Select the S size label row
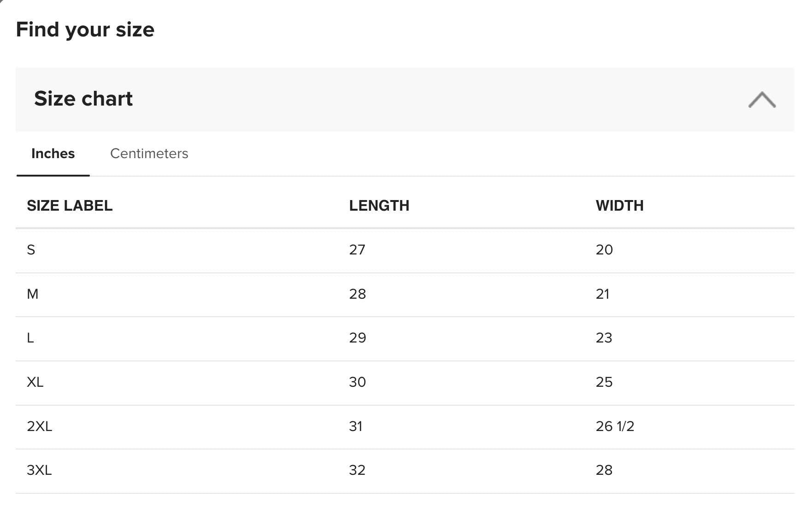 pyautogui.click(x=31, y=250)
